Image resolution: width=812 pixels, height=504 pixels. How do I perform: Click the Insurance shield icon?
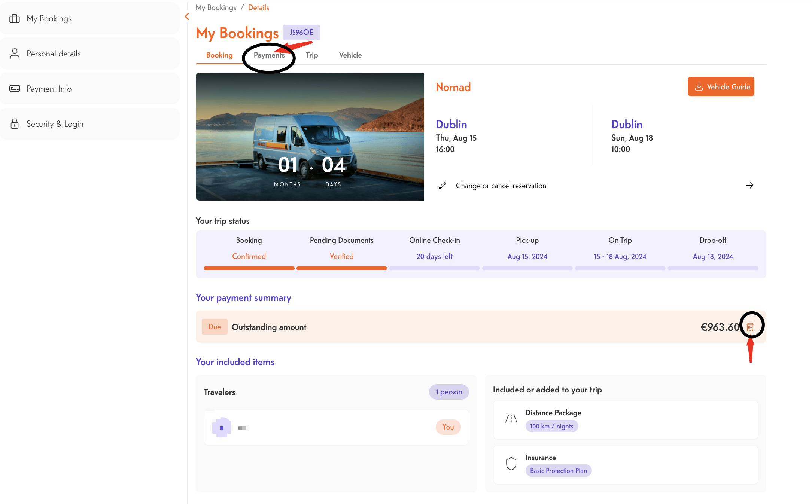point(511,464)
